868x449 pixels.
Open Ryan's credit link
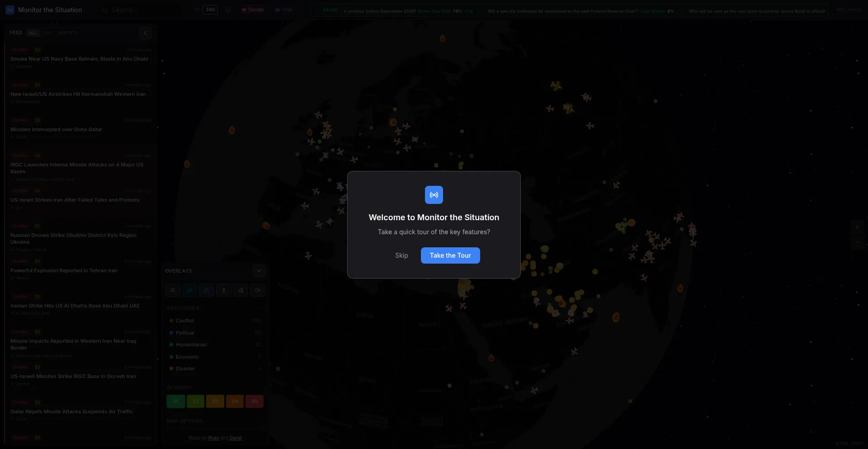213,438
